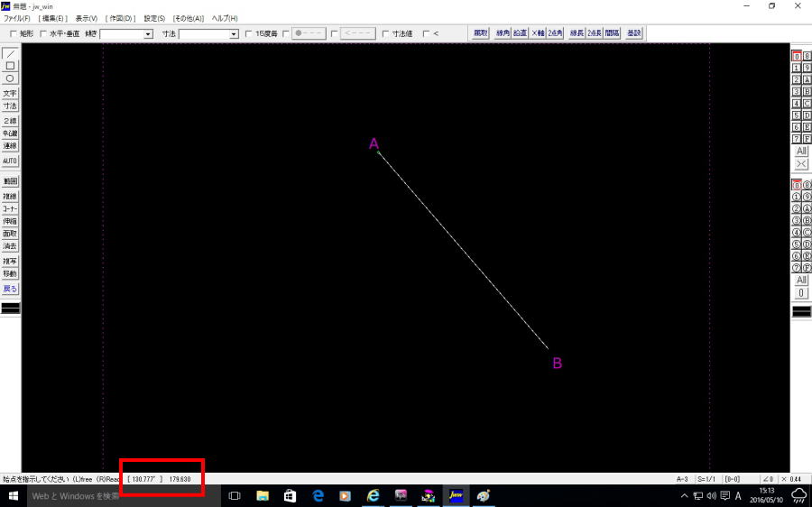This screenshot has width=812, height=507.
Task: Open the 編集(E) menu
Action: pos(53,18)
